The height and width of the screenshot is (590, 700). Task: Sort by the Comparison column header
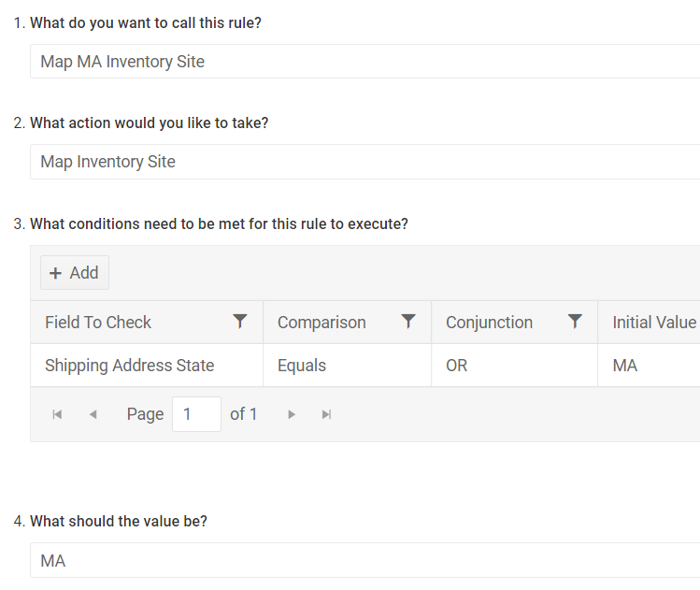click(x=321, y=323)
